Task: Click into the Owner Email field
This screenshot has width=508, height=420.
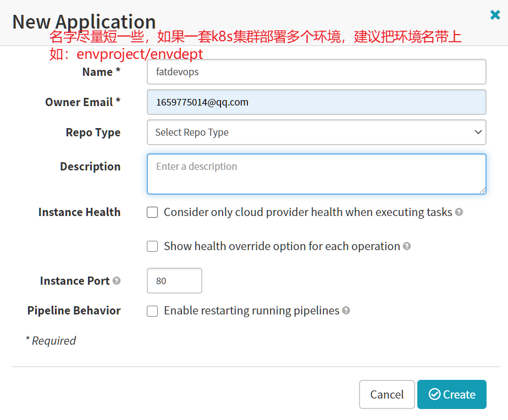Action: 316,102
